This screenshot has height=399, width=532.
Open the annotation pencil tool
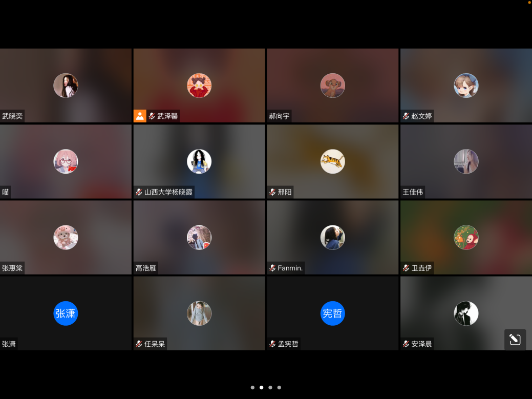click(x=515, y=339)
